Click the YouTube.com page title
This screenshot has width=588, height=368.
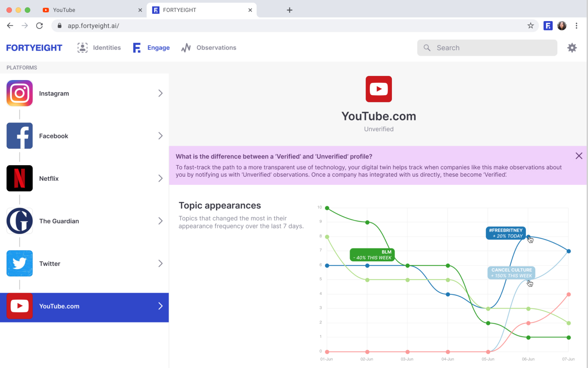(379, 116)
